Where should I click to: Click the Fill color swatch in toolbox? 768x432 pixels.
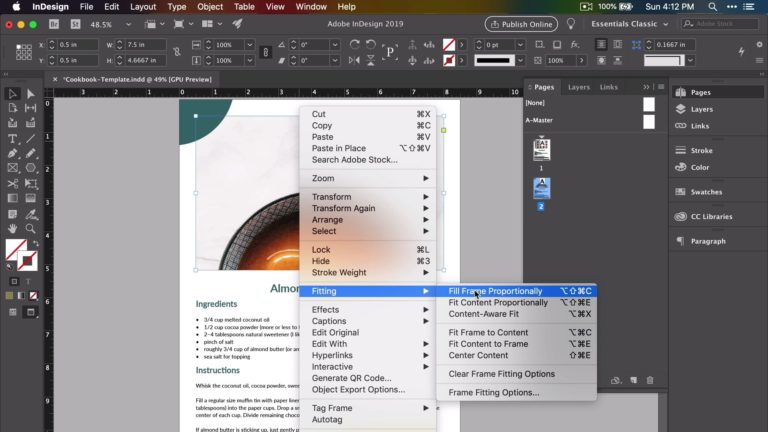[14, 248]
